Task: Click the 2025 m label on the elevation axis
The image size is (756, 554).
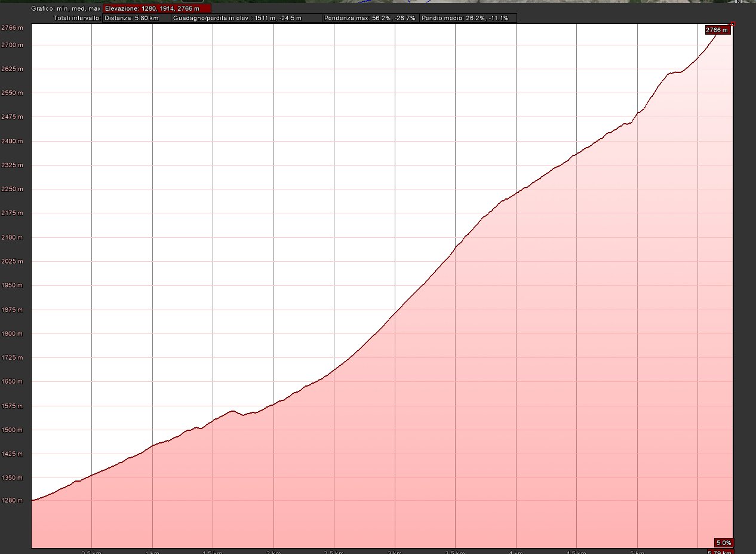Action: click(x=12, y=261)
